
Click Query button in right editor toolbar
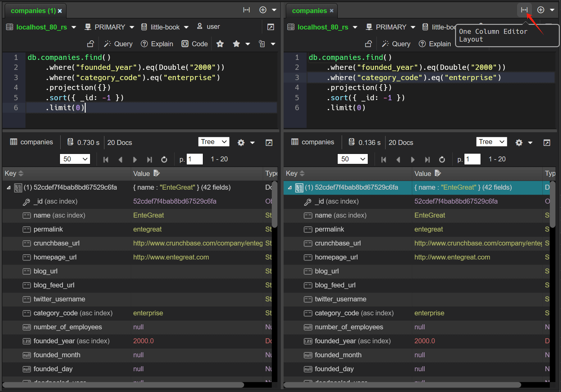click(396, 44)
